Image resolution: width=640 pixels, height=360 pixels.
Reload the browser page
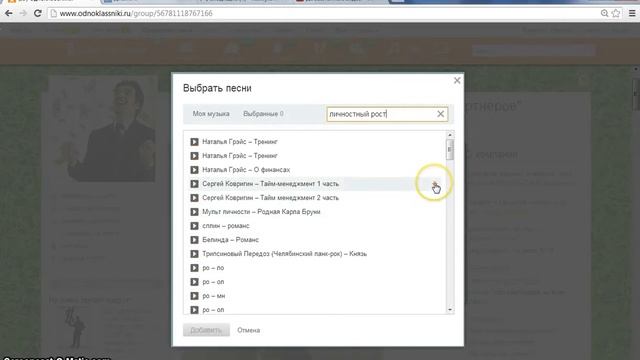click(38, 13)
